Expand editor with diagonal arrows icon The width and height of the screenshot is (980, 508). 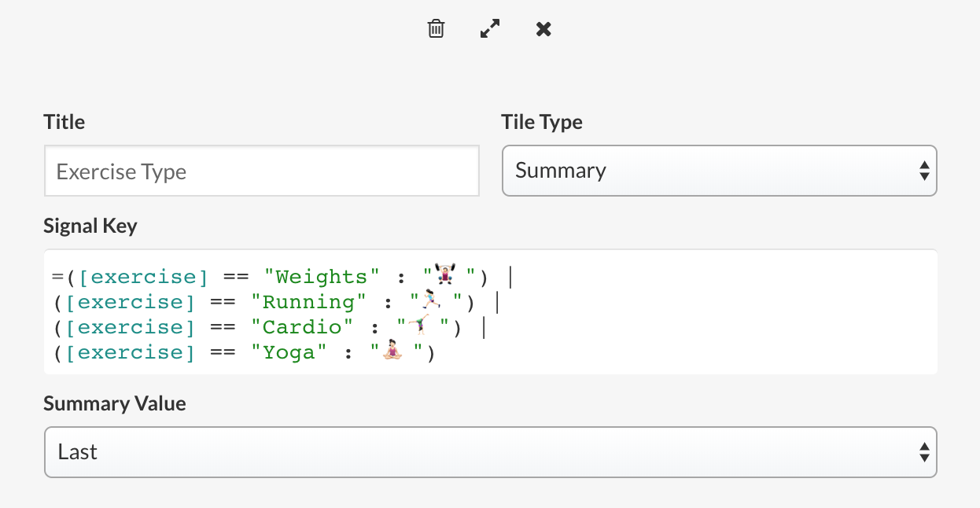[x=490, y=29]
